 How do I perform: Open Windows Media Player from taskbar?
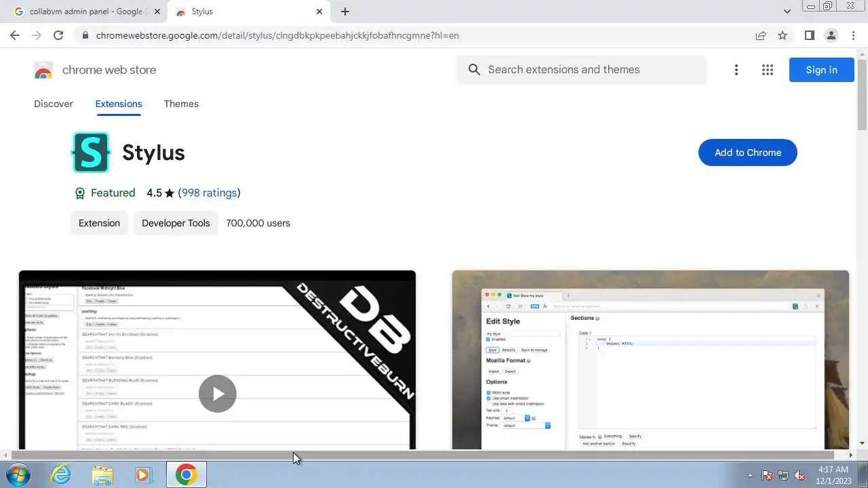click(x=143, y=474)
